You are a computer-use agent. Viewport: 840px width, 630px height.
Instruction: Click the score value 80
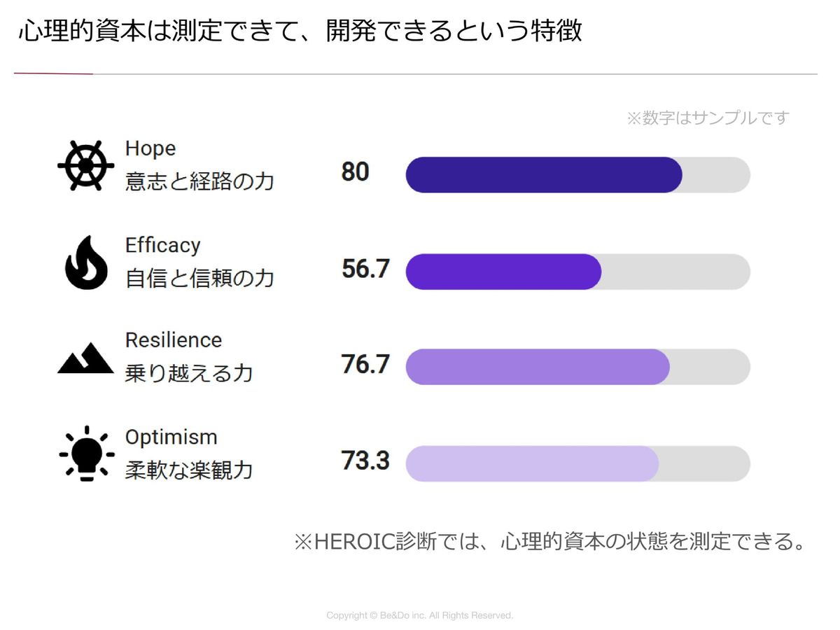coord(356,171)
